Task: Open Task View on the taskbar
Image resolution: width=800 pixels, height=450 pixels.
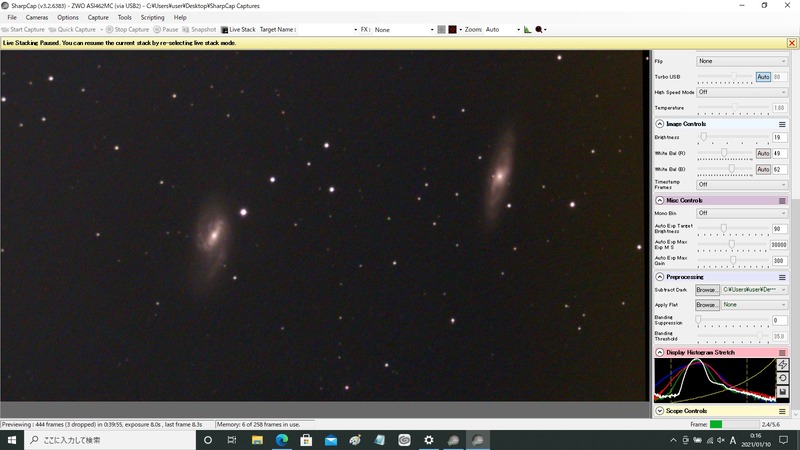Action: point(232,440)
